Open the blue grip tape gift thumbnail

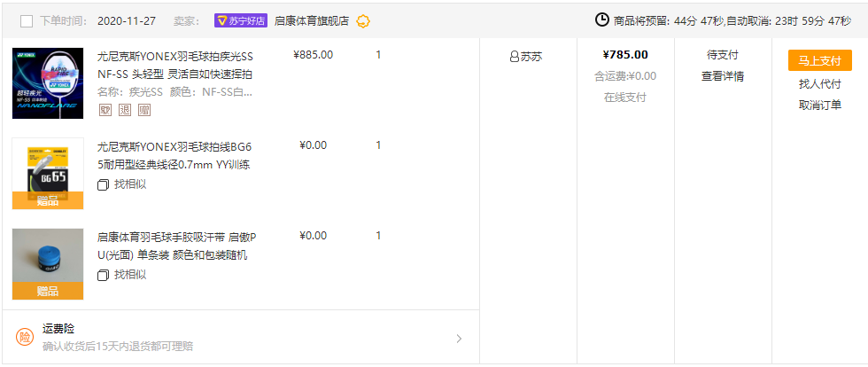pyautogui.click(x=48, y=264)
